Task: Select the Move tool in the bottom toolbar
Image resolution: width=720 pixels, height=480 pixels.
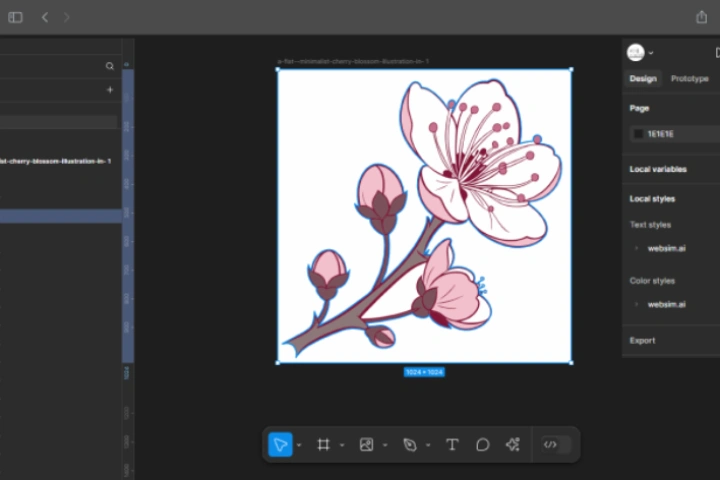Action: point(280,445)
